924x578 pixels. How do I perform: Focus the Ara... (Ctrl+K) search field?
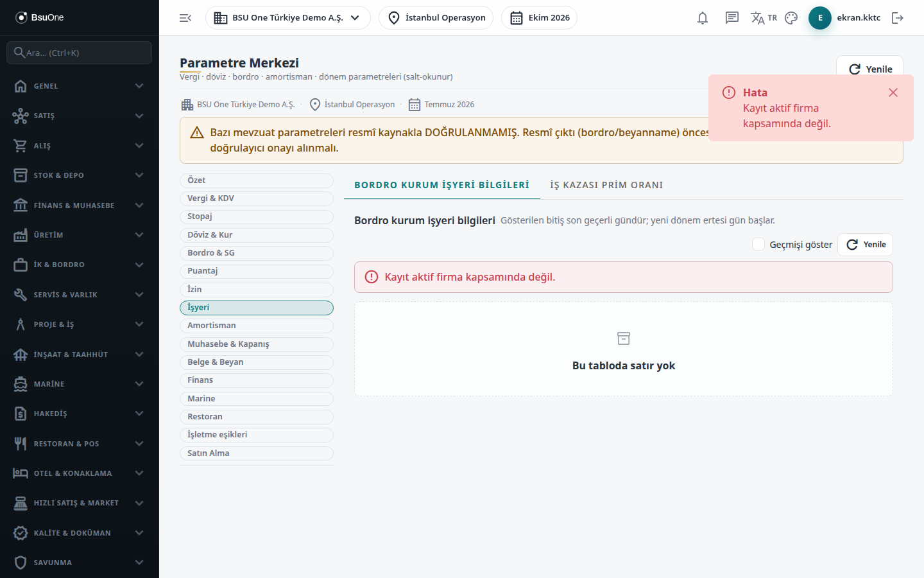(80, 53)
